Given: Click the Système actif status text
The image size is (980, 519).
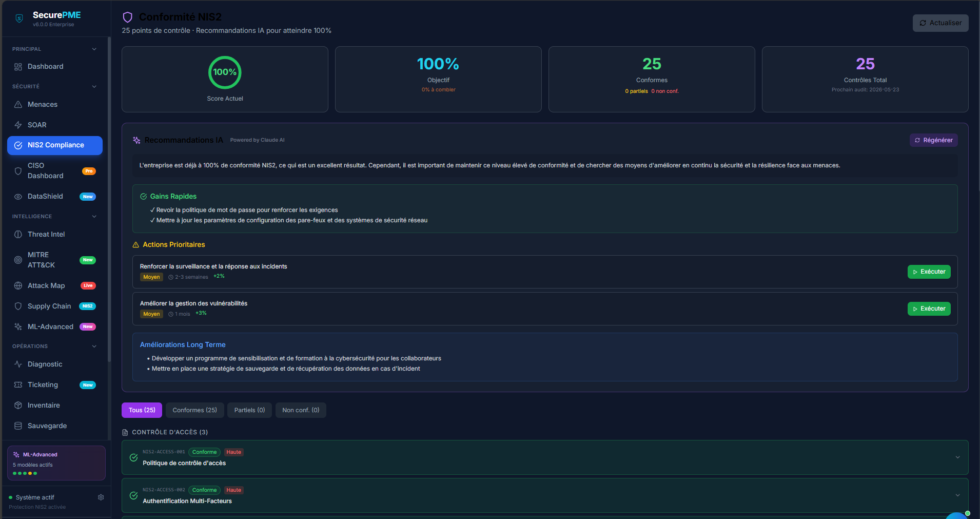Looking at the screenshot, I should 35,497.
